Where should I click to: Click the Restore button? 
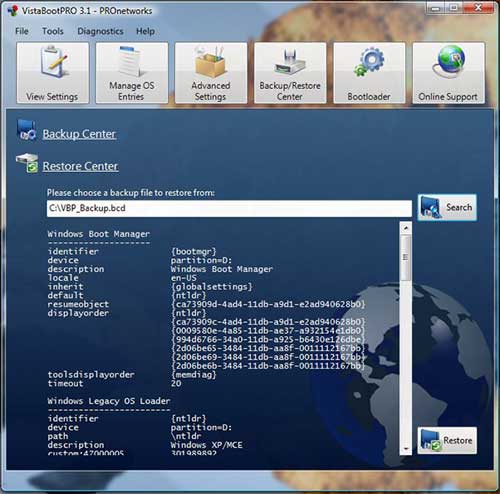447,440
